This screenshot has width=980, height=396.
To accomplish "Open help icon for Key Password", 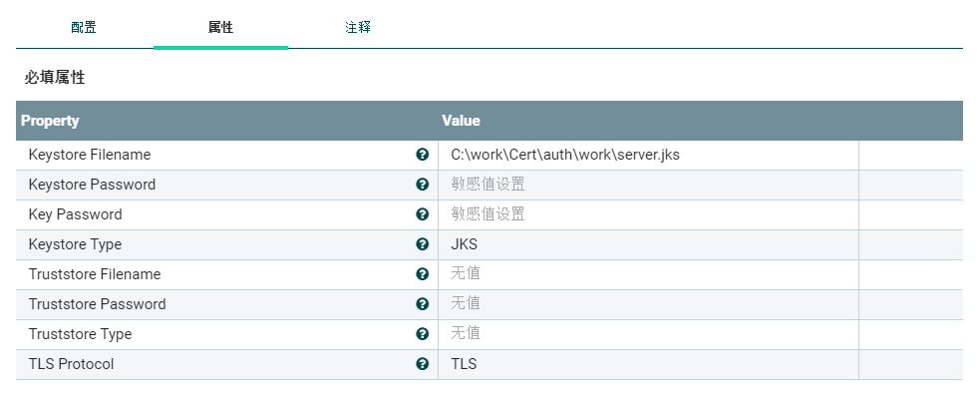I will tap(423, 214).
